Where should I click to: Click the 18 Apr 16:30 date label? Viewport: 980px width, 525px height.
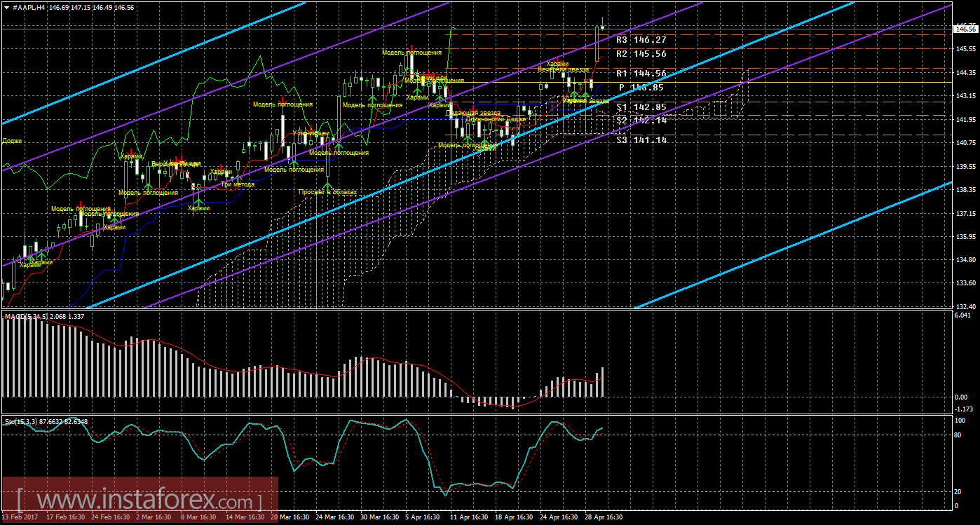(514, 517)
